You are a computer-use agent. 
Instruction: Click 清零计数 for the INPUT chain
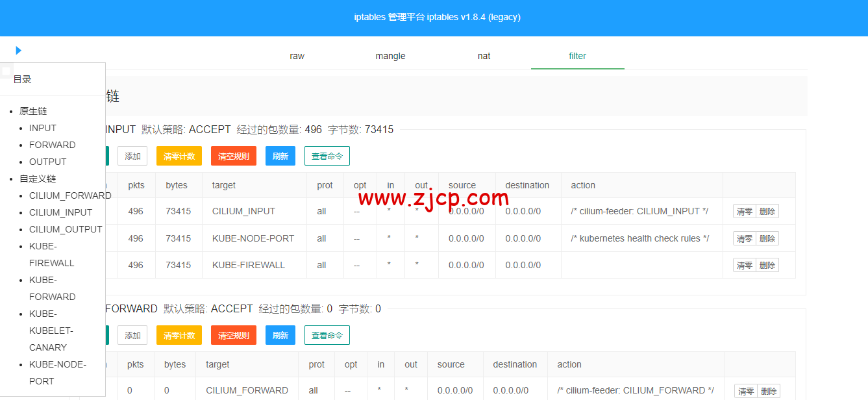(x=179, y=156)
